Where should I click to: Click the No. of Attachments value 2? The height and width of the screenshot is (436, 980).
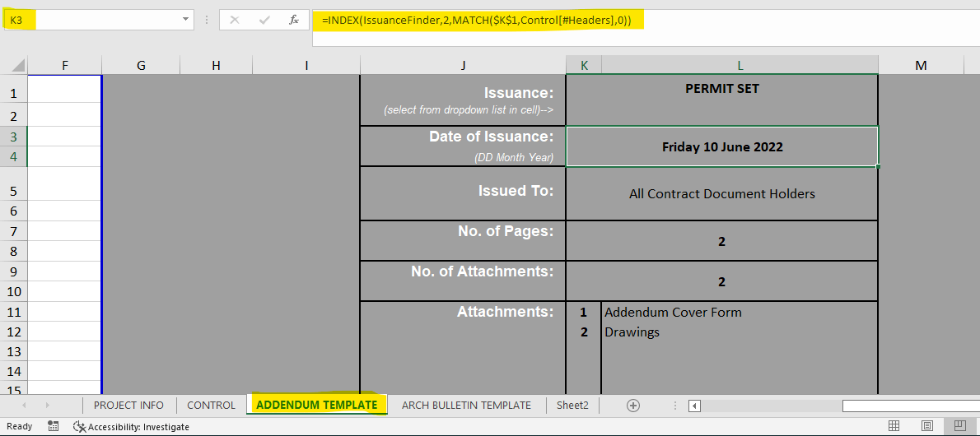722,281
